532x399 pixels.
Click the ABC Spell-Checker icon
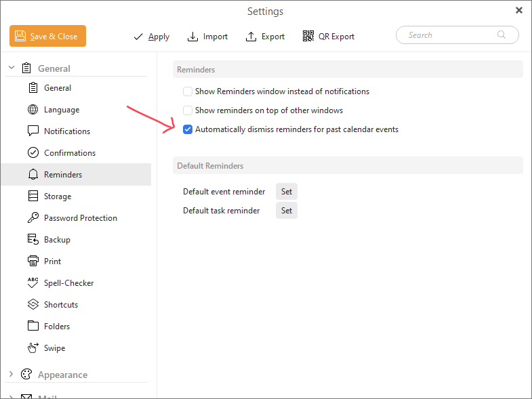click(33, 283)
